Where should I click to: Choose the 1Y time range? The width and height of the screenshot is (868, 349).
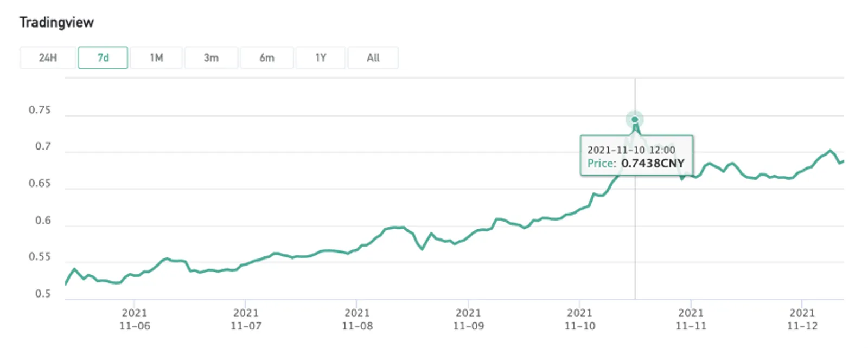[321, 58]
